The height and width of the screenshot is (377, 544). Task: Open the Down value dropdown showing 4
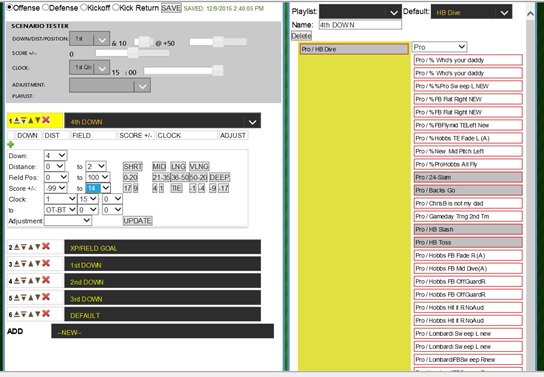56,155
